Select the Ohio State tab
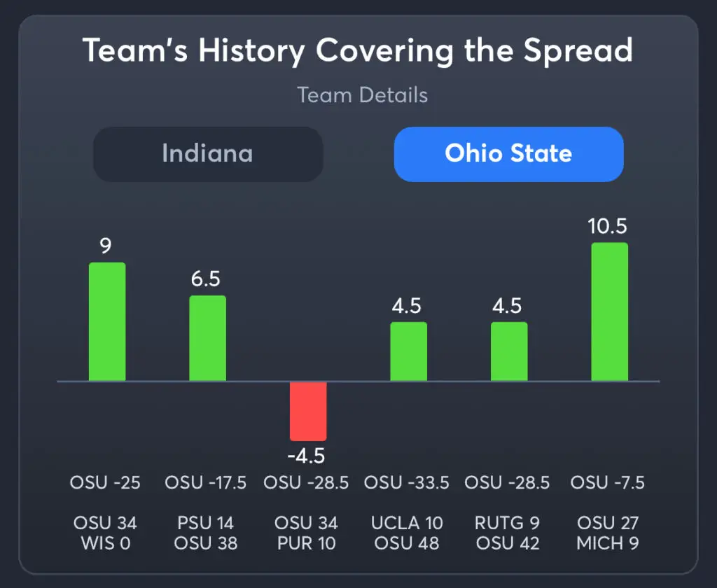The height and width of the screenshot is (588, 717). tap(508, 154)
